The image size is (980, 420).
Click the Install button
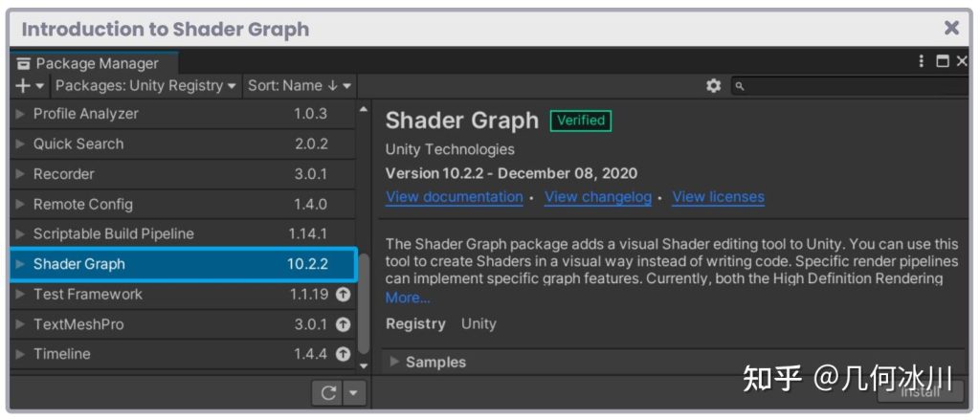(x=921, y=391)
